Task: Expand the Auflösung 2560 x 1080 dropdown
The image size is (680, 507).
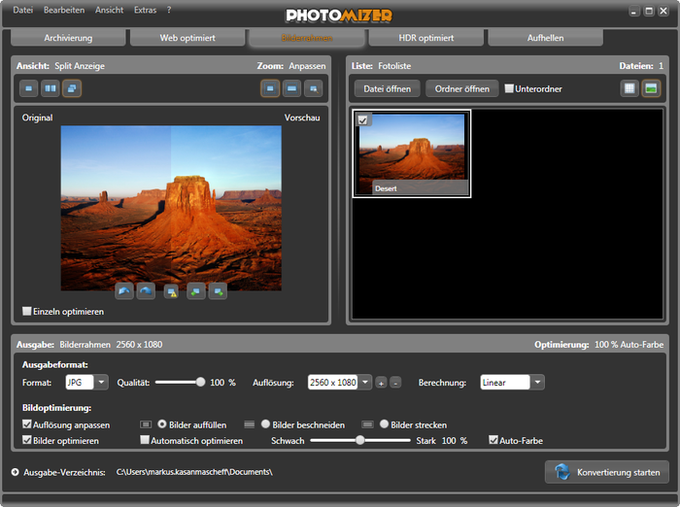Action: click(365, 382)
